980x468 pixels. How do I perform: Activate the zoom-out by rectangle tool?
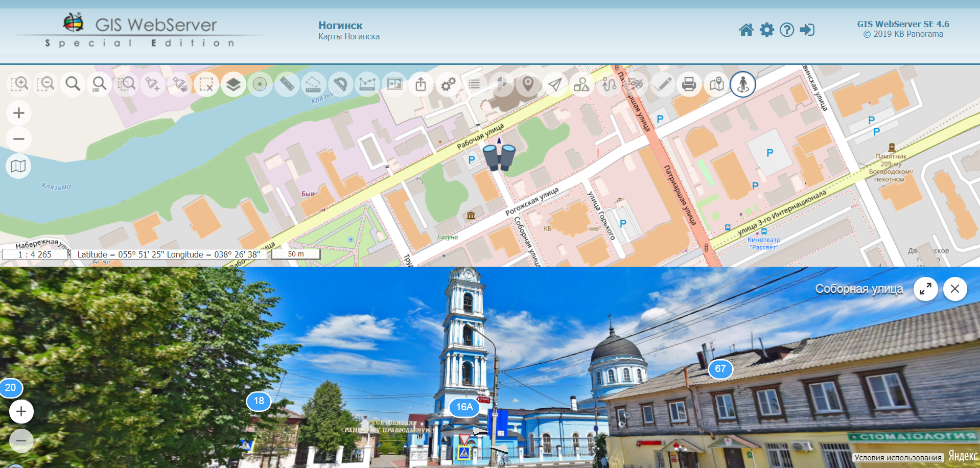[46, 84]
